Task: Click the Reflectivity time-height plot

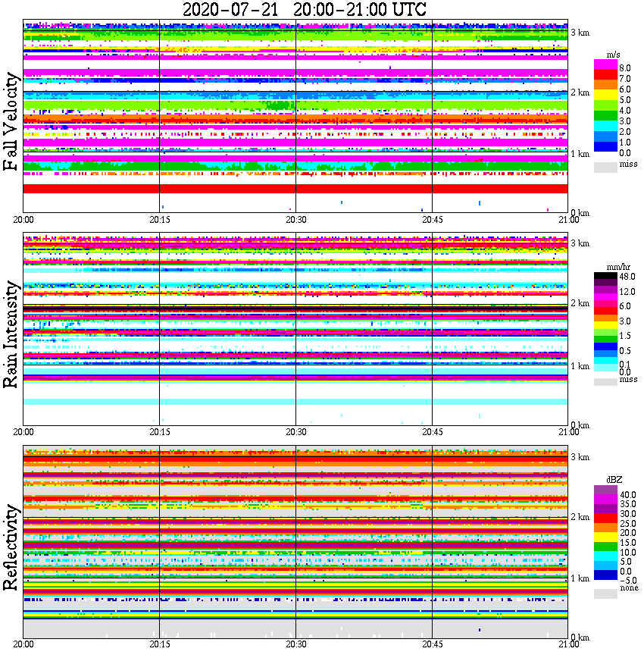Action: pos(295,542)
